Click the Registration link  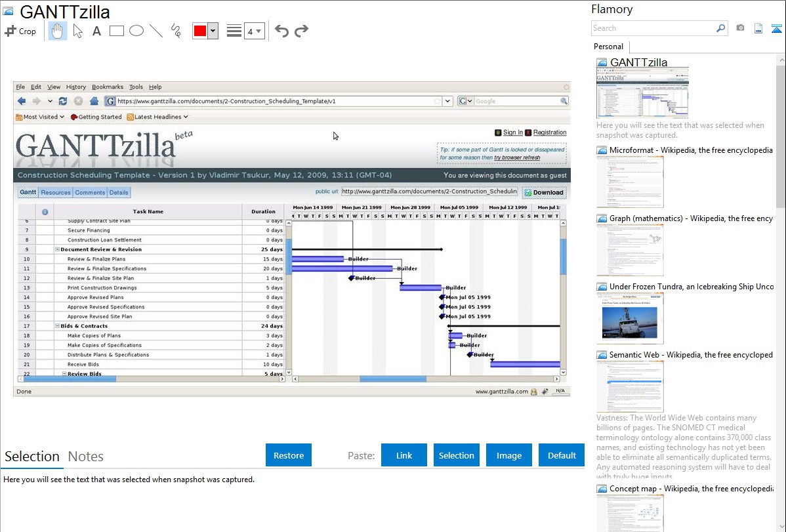click(x=549, y=133)
